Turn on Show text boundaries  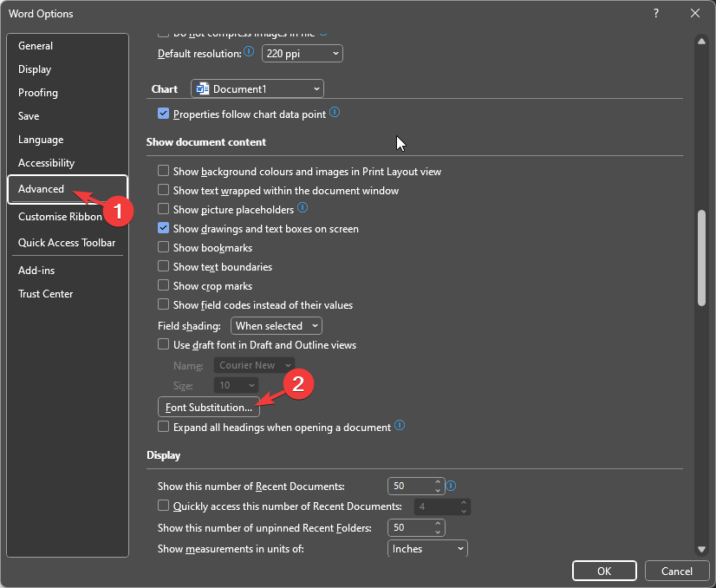164,266
